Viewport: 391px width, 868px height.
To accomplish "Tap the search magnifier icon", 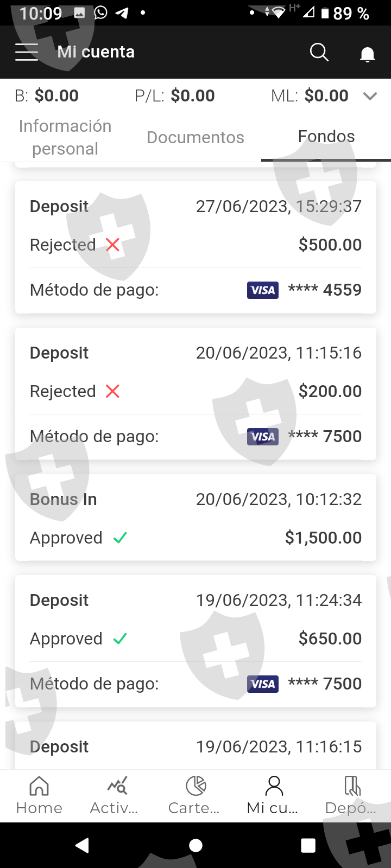I will tap(319, 52).
